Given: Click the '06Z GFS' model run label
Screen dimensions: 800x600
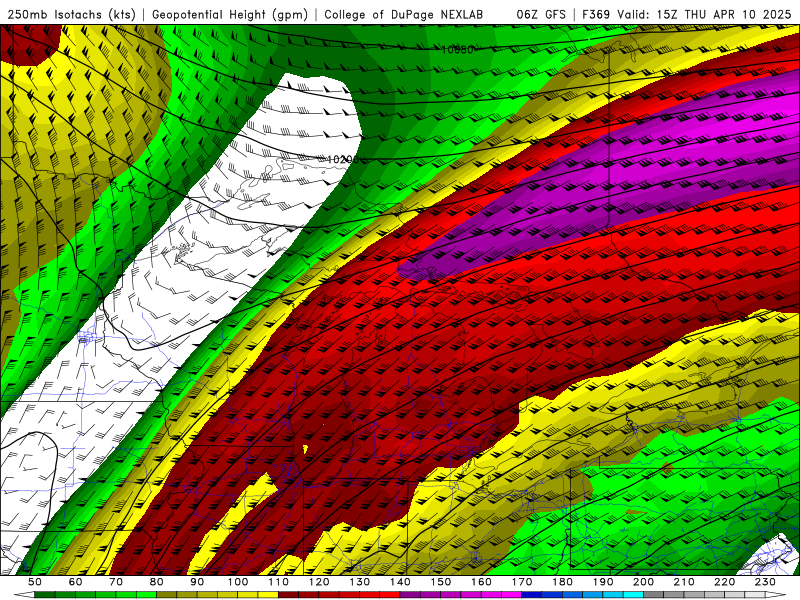Looking at the screenshot, I should (x=541, y=15).
